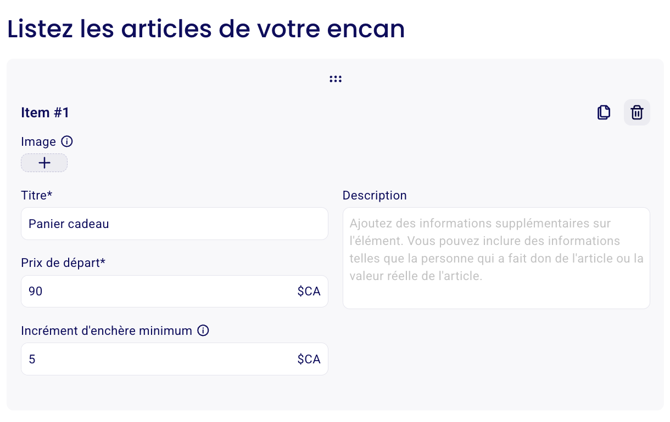Image resolution: width=670 pixels, height=422 pixels.
Task: Click the Incrément d'enchère minimum label text
Action: coord(107,331)
